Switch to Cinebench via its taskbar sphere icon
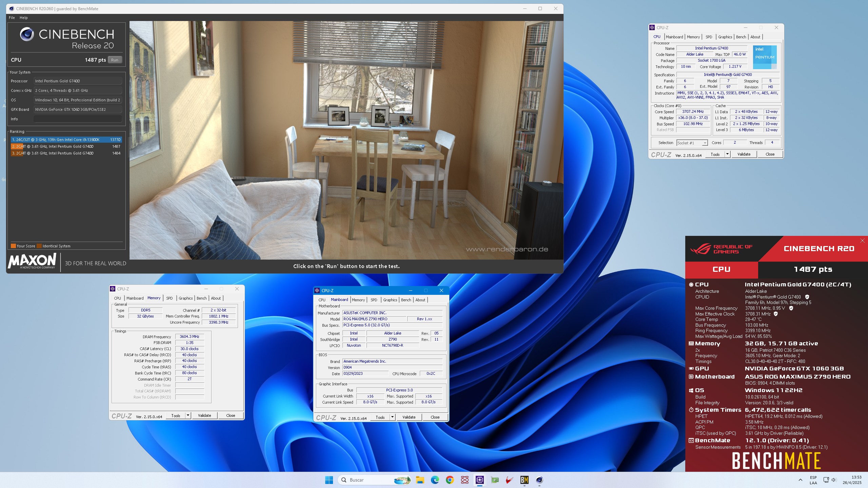Screen dimensions: 868x488 [x=539, y=480]
